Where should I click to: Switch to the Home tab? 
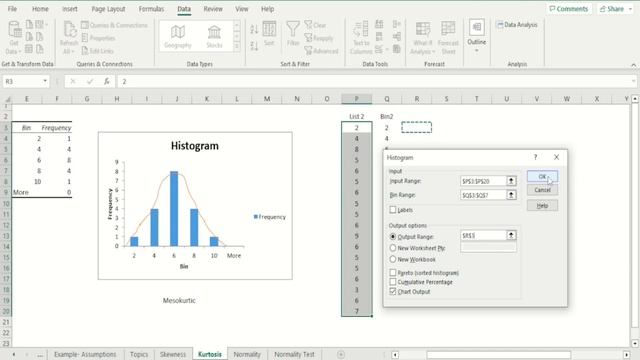[40, 9]
